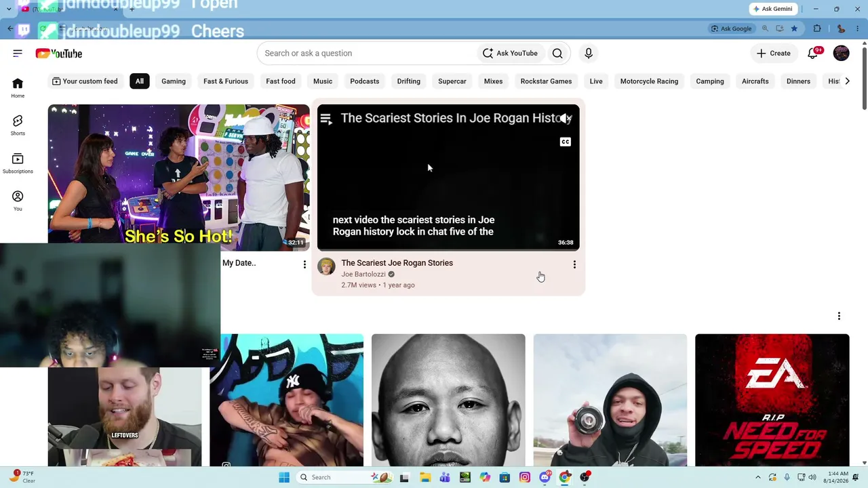868x488 pixels.
Task: Open the Home section in the sidebar
Action: pyautogui.click(x=18, y=87)
